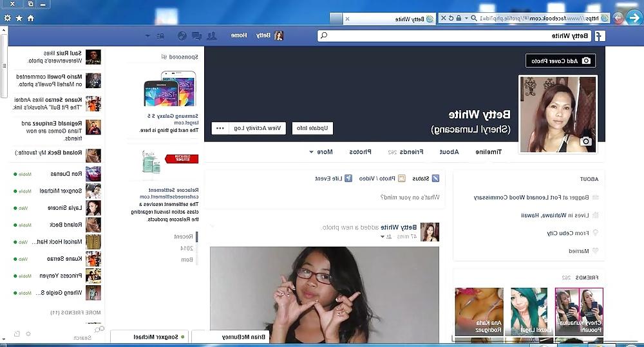The height and width of the screenshot is (347, 644).
Task: Open the post options chevron
Action: pos(213,226)
